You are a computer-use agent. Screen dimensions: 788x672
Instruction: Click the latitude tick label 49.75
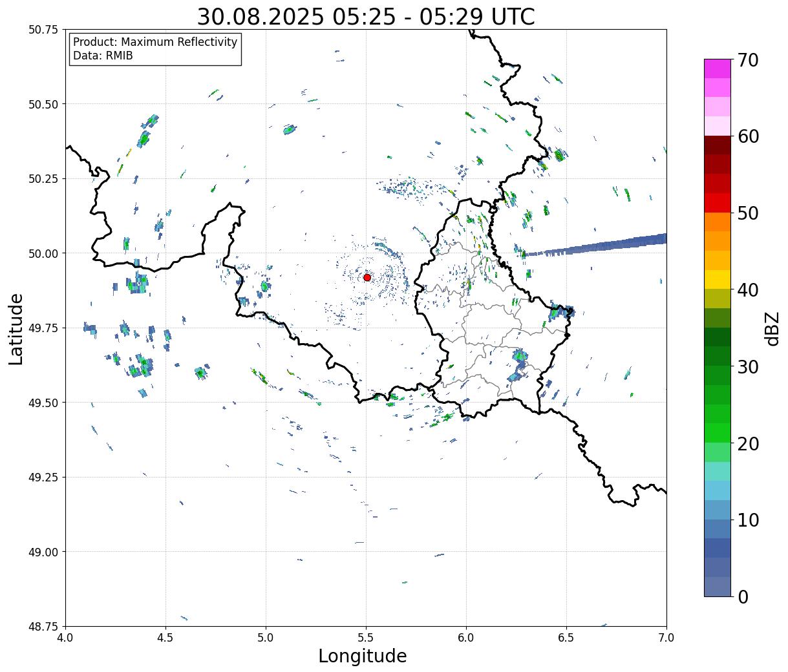43,328
